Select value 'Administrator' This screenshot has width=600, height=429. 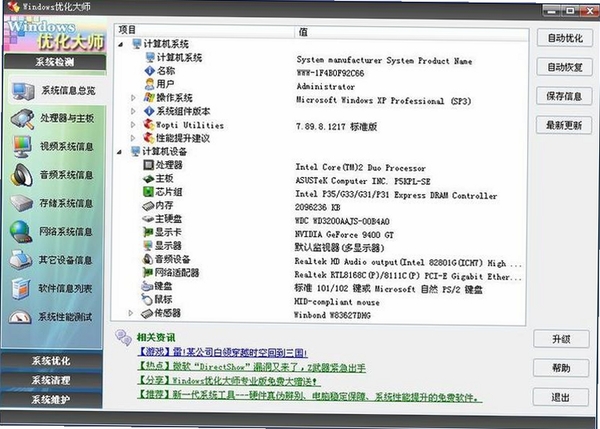pyautogui.click(x=326, y=87)
